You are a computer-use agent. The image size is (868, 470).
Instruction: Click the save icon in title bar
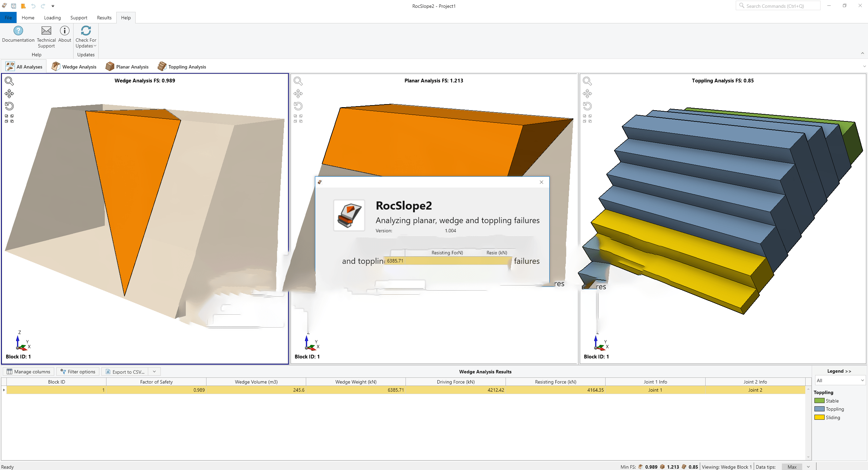14,6
